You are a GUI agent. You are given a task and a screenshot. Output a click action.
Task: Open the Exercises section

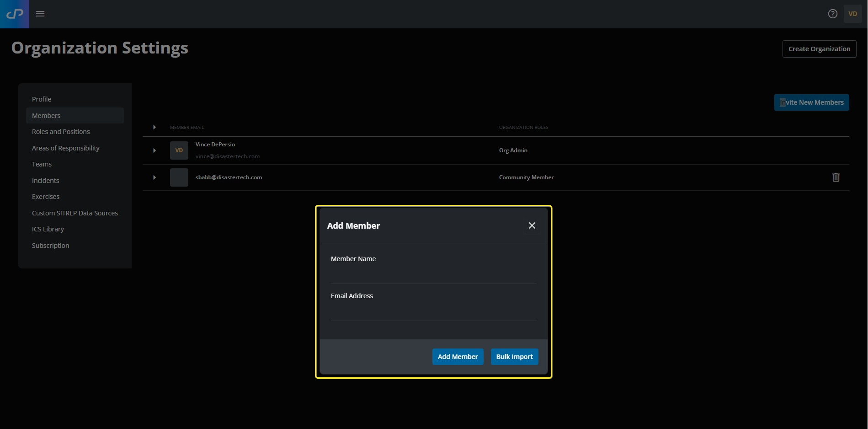(x=75, y=197)
